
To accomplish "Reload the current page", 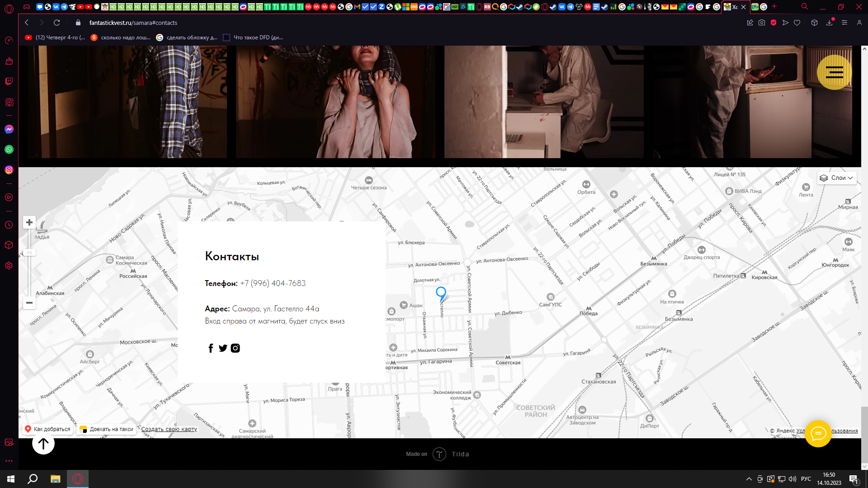I will point(57,23).
